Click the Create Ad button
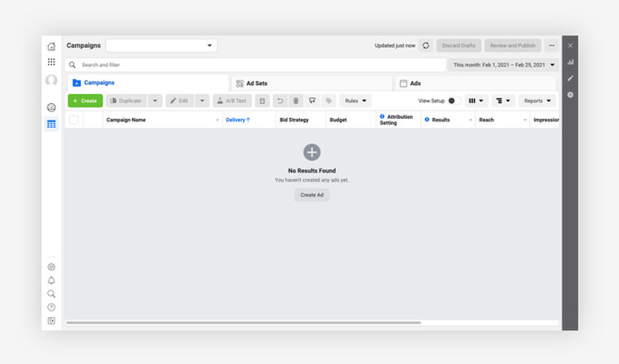The image size is (619, 364). pyautogui.click(x=312, y=195)
